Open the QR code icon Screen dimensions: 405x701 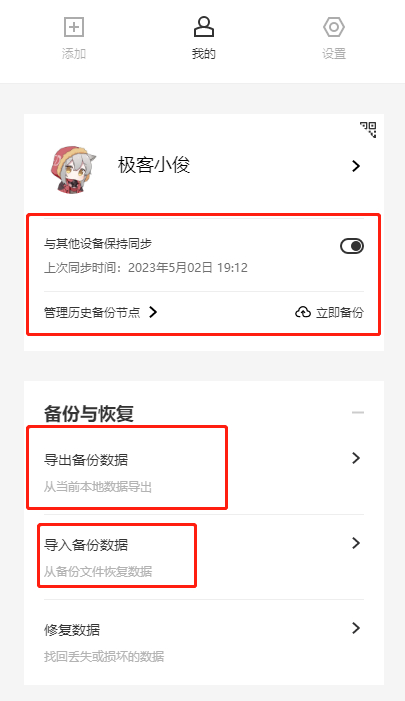(x=368, y=130)
